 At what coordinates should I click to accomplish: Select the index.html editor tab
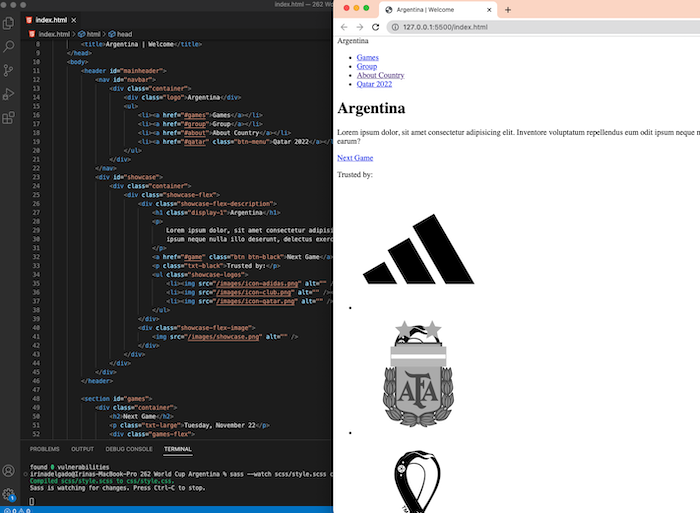click(x=51, y=20)
